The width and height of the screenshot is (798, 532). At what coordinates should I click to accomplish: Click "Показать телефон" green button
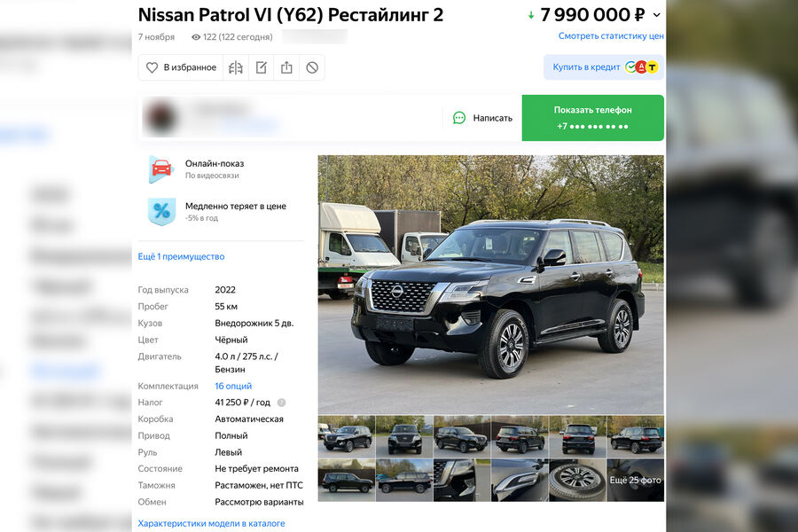pos(593,118)
